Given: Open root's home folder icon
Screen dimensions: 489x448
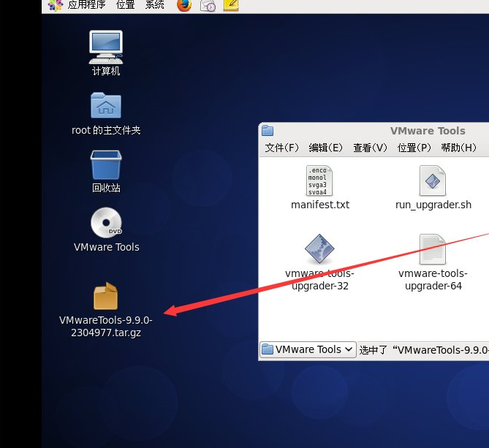Looking at the screenshot, I should click(x=106, y=105).
